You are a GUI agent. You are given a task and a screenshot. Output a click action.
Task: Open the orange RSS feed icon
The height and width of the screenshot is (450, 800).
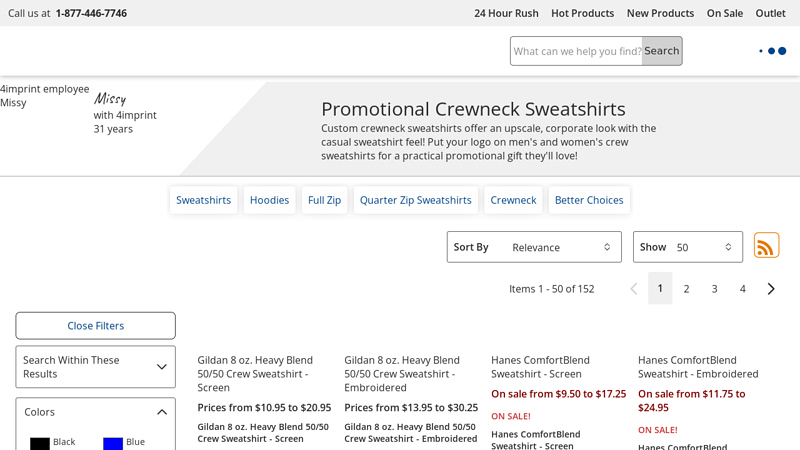(x=766, y=245)
